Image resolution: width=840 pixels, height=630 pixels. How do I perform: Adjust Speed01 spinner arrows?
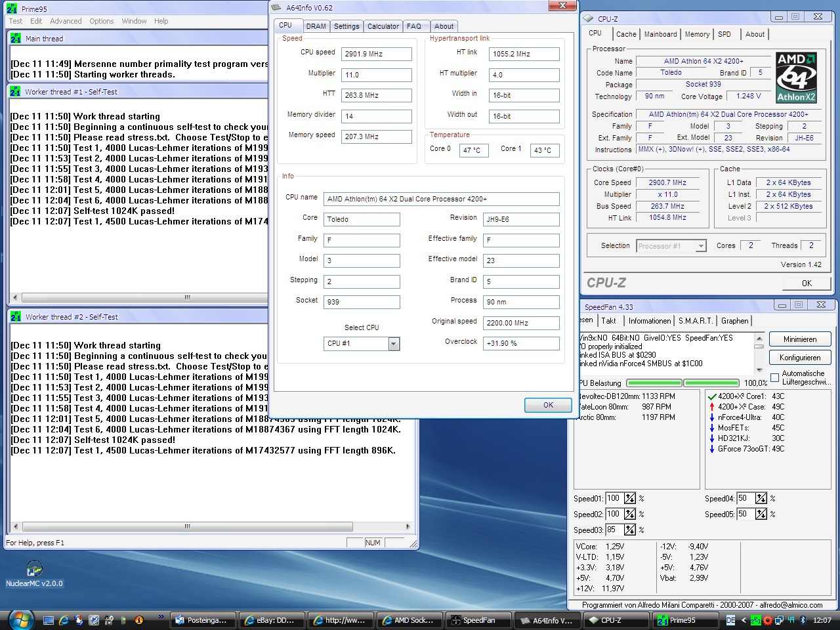(630, 498)
